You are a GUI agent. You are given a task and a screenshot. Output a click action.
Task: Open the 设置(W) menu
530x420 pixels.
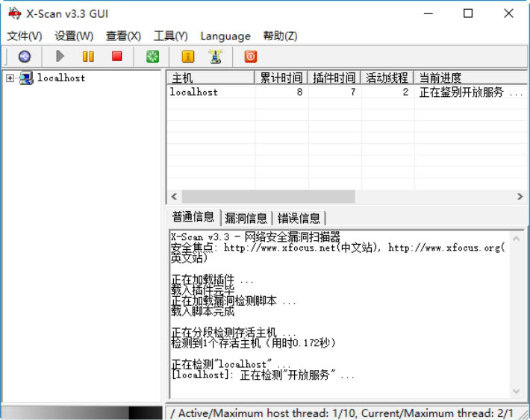click(74, 36)
